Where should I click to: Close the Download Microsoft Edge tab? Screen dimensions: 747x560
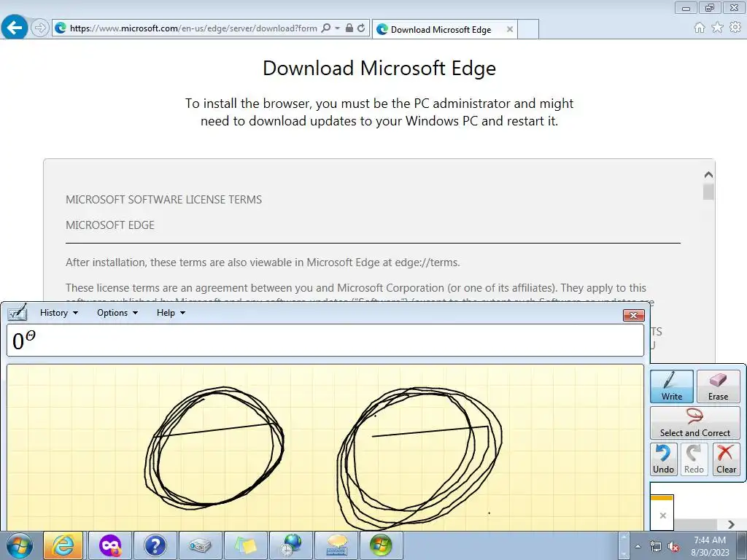click(x=510, y=29)
